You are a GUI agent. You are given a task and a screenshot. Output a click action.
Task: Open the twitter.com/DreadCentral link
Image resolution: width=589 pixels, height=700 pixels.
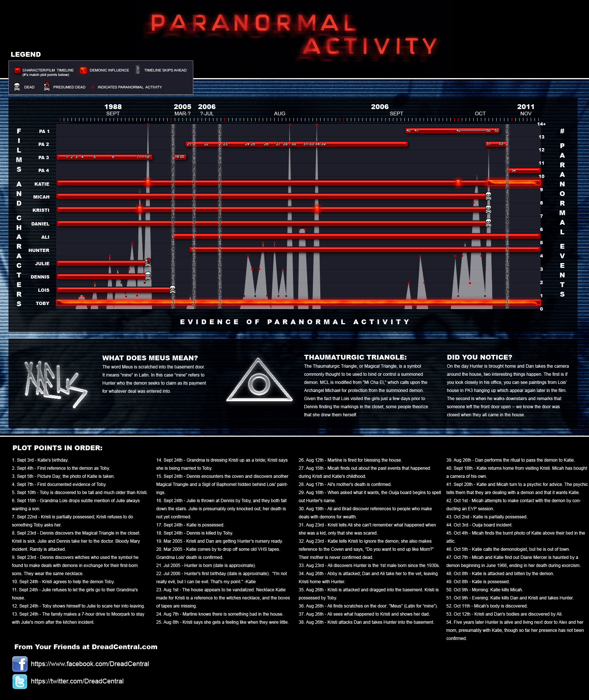click(77, 681)
